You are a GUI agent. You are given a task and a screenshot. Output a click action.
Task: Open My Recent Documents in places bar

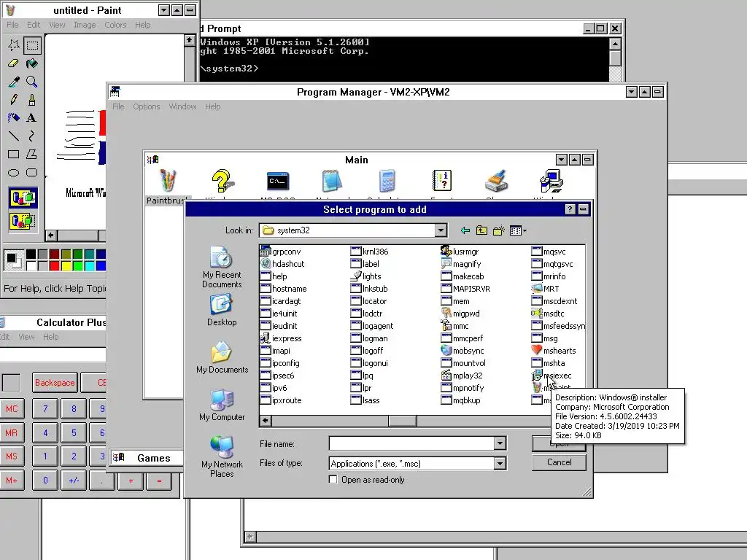pyautogui.click(x=222, y=267)
